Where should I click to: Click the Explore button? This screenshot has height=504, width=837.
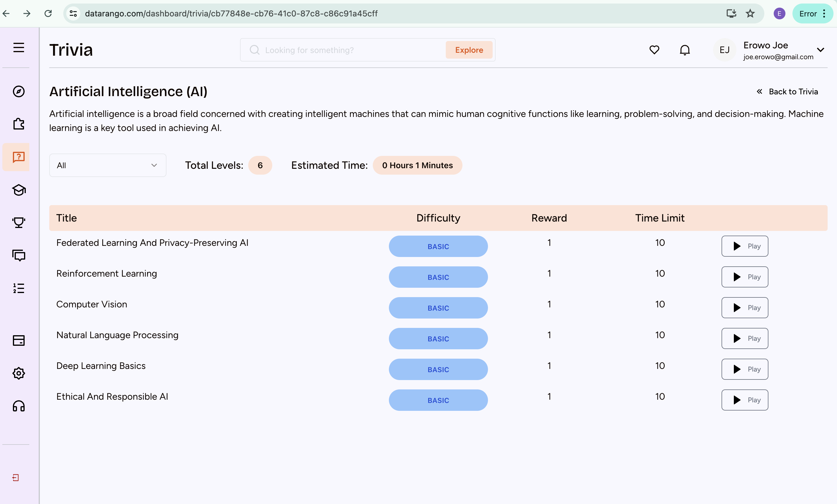[x=469, y=50]
